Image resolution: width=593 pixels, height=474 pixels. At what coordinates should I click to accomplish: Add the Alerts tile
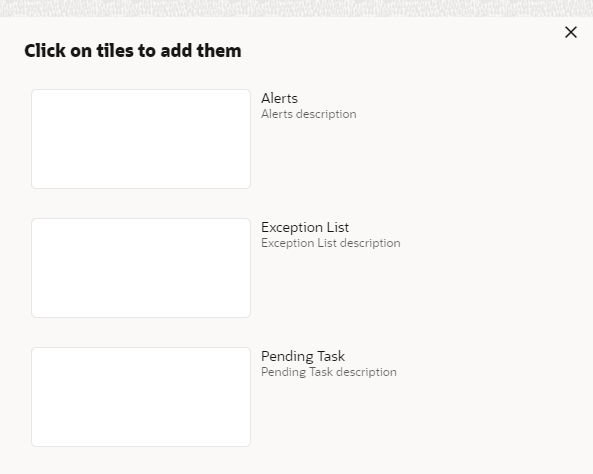(141, 139)
